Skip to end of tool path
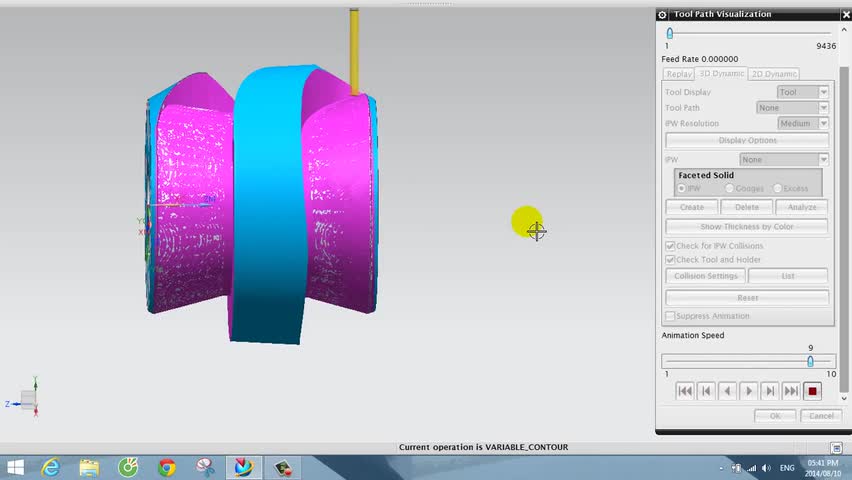 [791, 391]
